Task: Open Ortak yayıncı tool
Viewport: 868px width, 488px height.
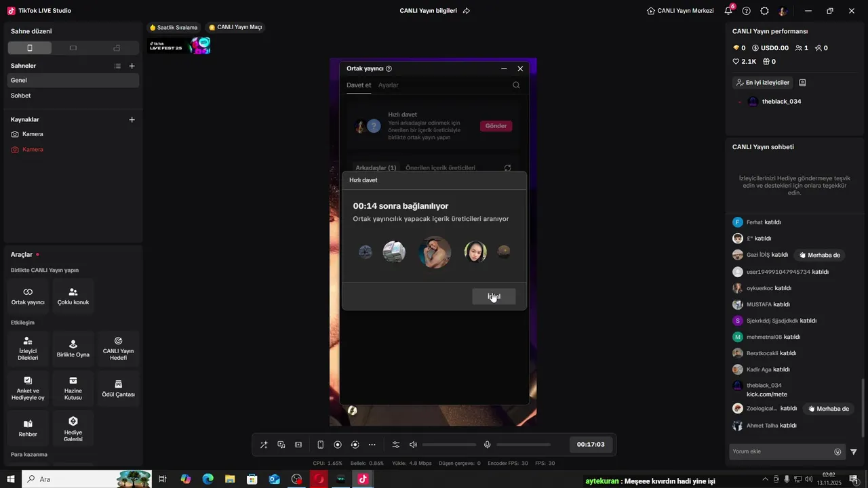Action: (28, 296)
